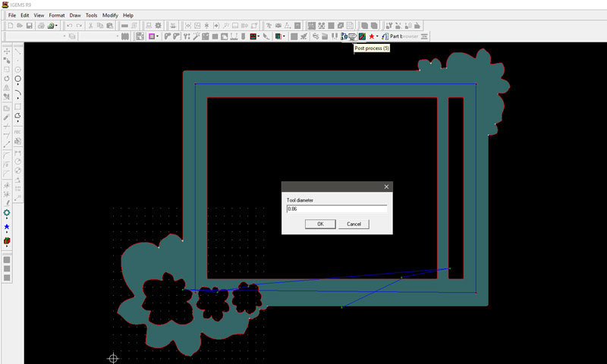Screen dimensions: 607x364
Task: Click the icon at far right of second toolbar
Action: click(424, 36)
